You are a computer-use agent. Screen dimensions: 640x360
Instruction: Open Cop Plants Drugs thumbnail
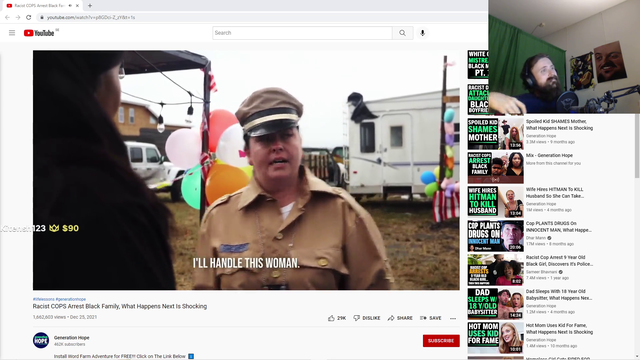pyautogui.click(x=496, y=236)
